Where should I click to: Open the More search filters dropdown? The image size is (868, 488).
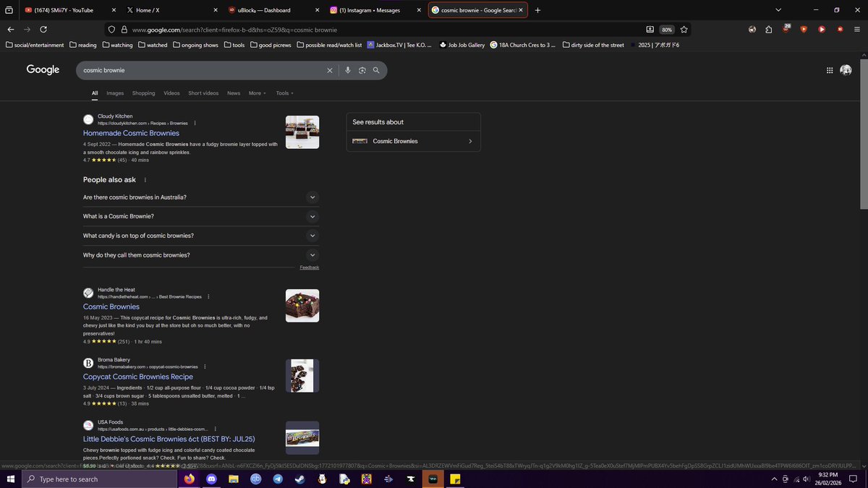coord(258,93)
